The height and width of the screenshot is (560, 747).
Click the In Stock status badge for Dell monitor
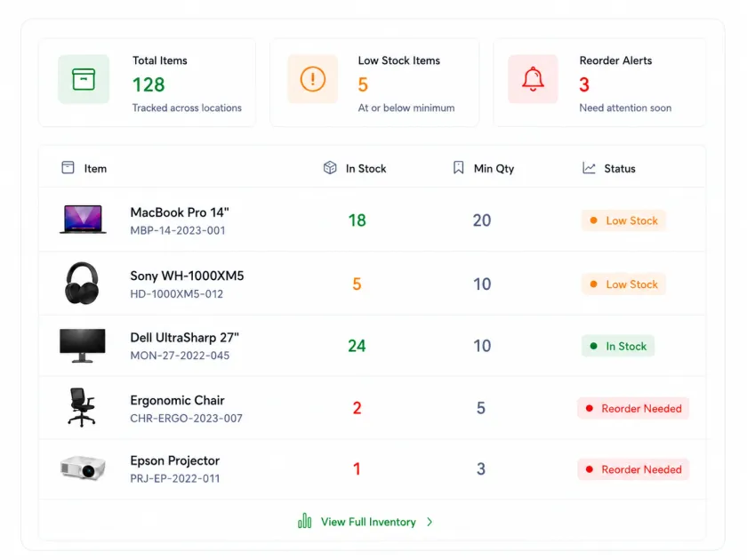click(x=618, y=346)
